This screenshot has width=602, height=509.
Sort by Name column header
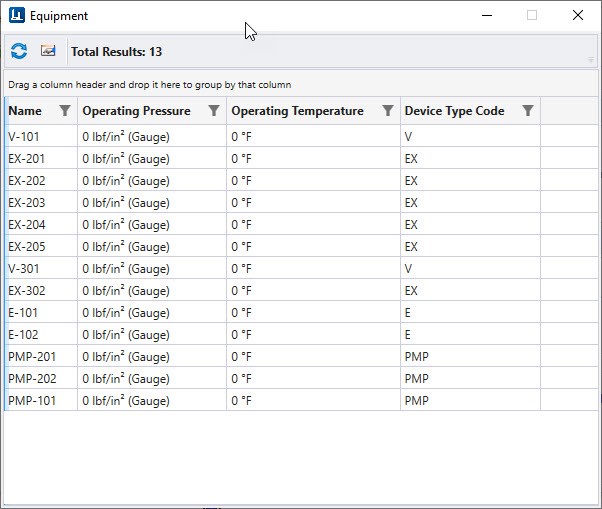[x=25, y=111]
